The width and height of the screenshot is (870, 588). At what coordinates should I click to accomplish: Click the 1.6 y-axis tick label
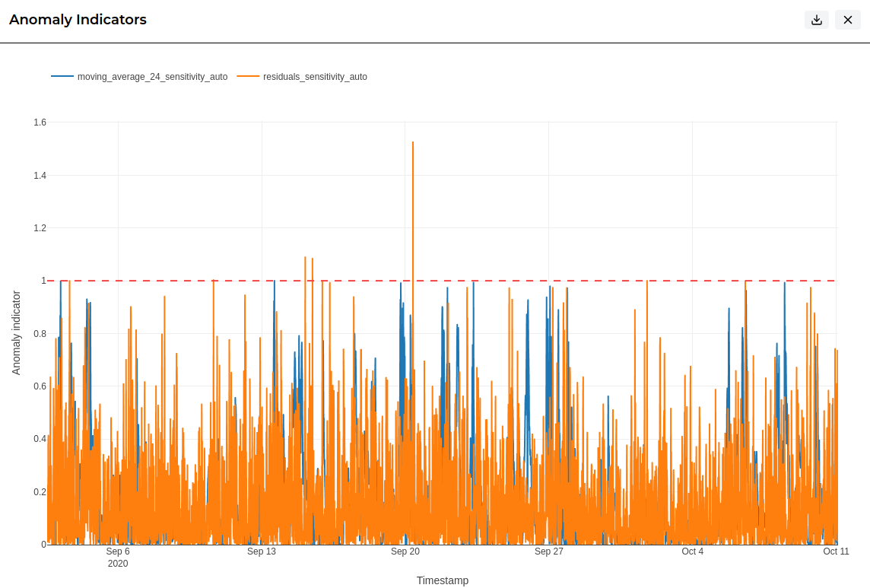tap(40, 122)
